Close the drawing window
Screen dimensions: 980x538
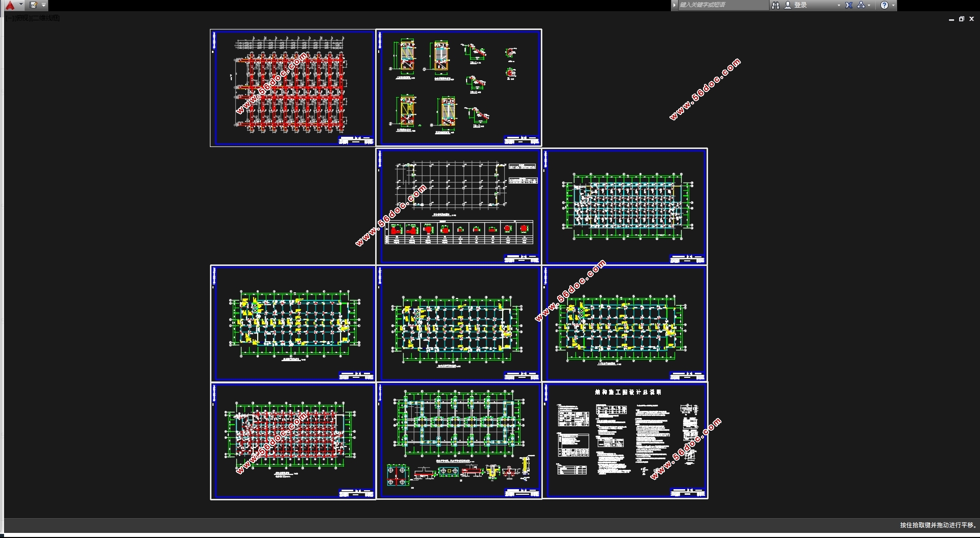tap(971, 19)
